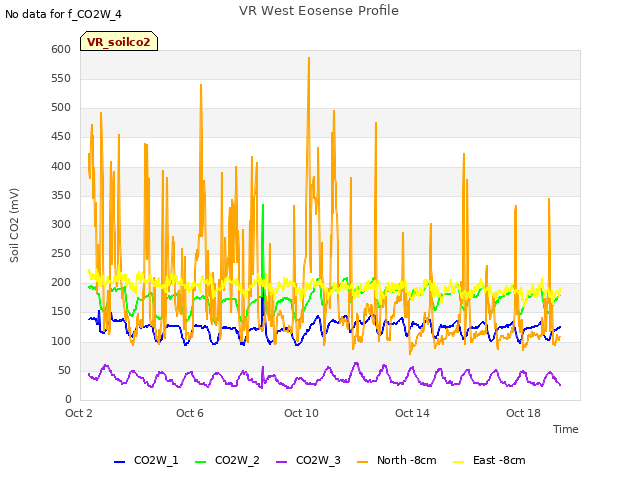Click the yellow East -8cm legend swatch
The width and height of the screenshot is (640, 480).
point(459,462)
